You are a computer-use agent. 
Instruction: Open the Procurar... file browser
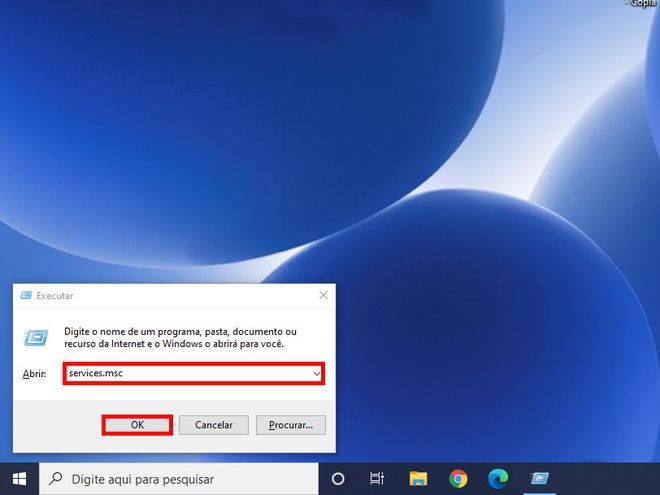click(x=291, y=425)
